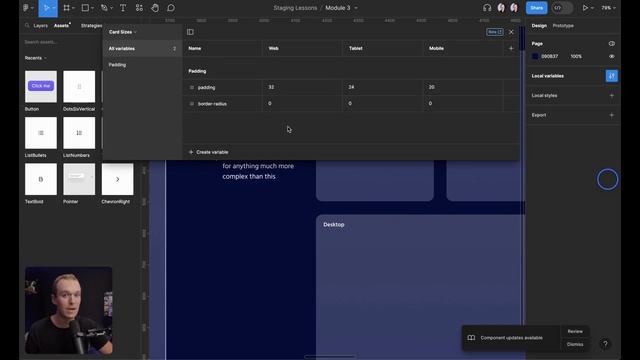Open the Move tool options arrow
Image resolution: width=640 pixels, height=360 pixels.
(x=54, y=8)
